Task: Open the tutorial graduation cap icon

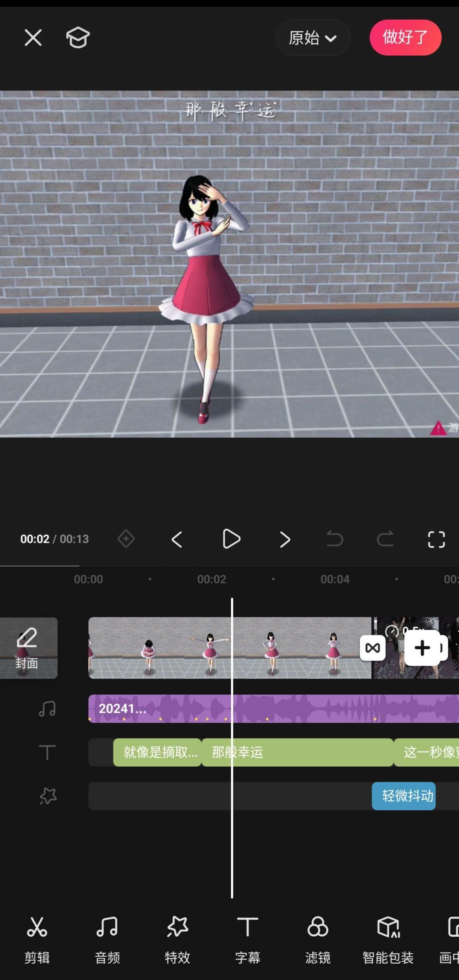Action: click(x=77, y=38)
